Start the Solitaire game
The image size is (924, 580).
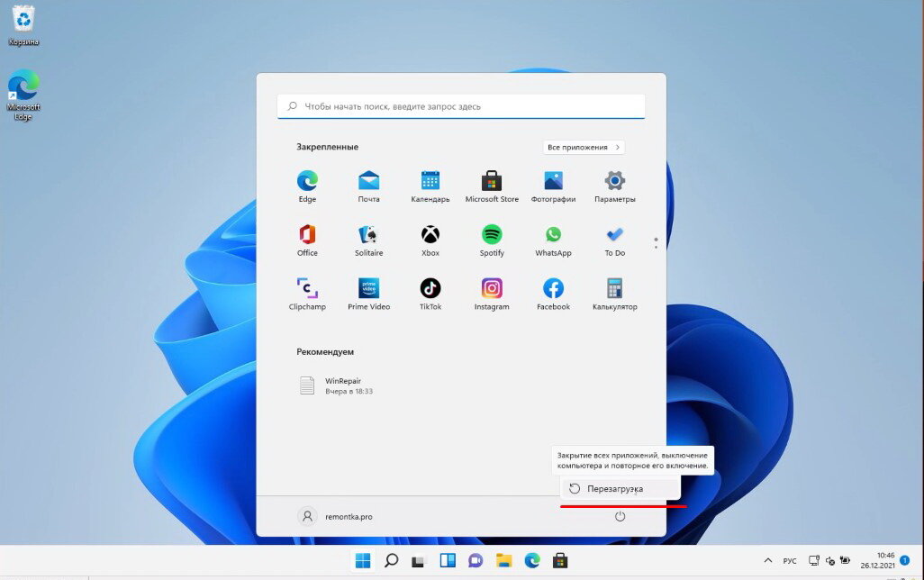(368, 240)
